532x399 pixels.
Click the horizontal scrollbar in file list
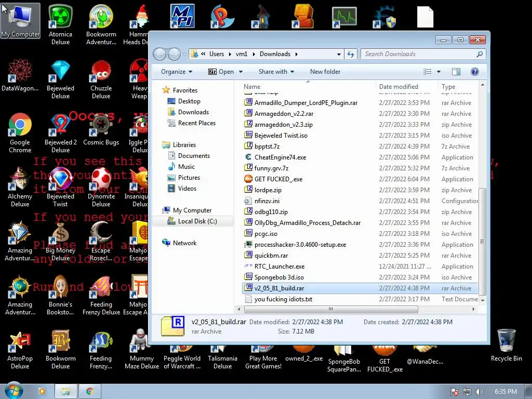pos(331,309)
